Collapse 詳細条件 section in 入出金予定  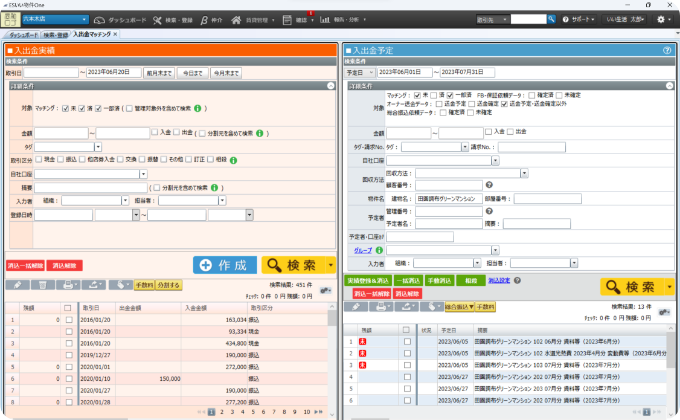(670, 86)
